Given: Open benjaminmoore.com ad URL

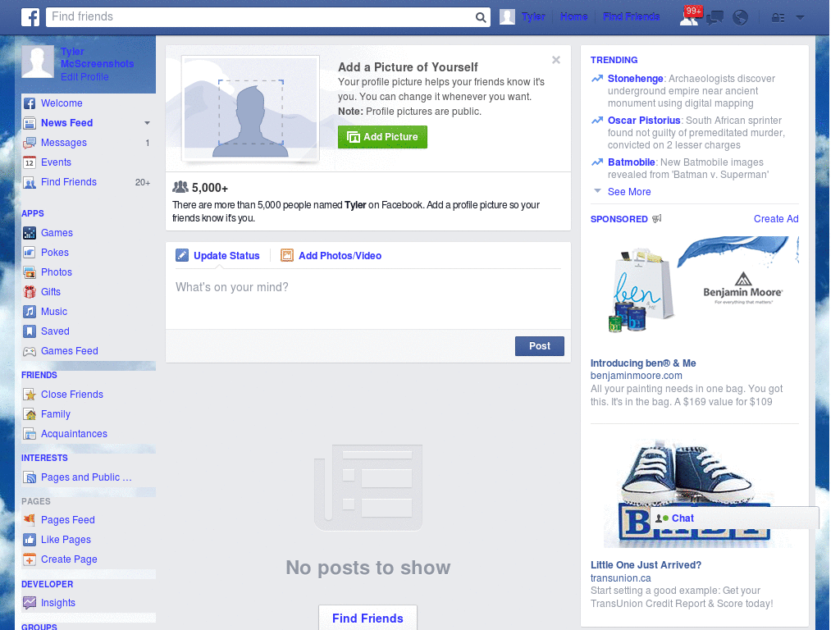Looking at the screenshot, I should 636,376.
